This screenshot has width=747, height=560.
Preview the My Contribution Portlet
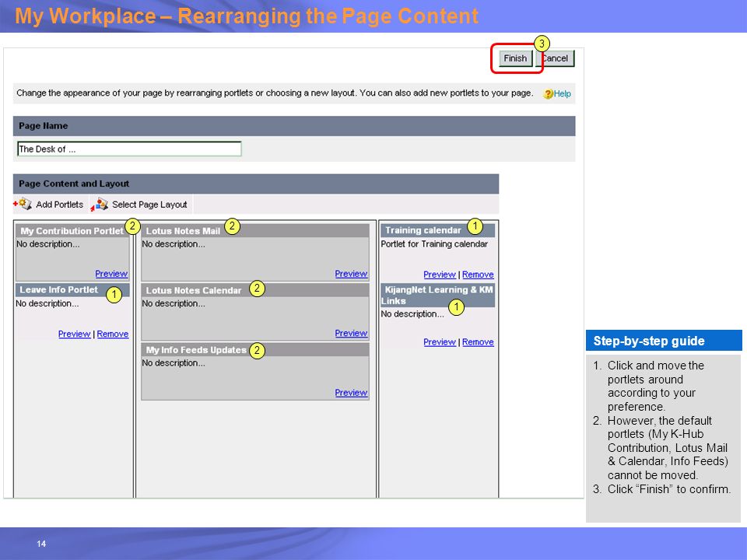coord(111,274)
